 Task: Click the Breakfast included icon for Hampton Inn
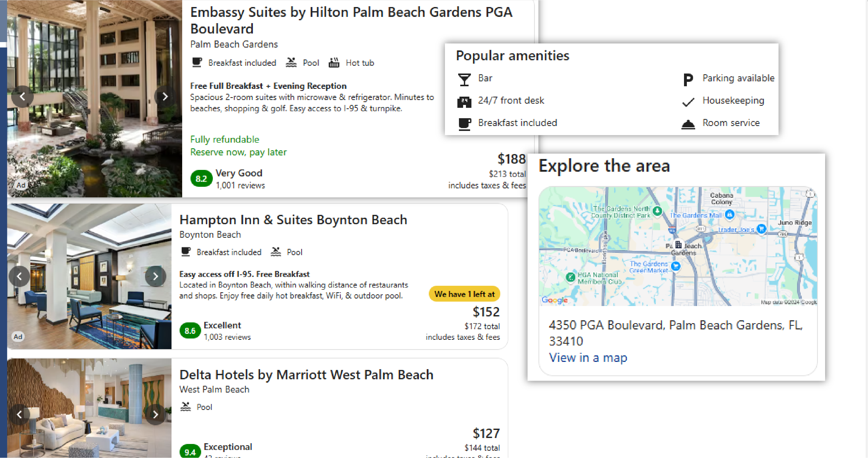pyautogui.click(x=186, y=251)
